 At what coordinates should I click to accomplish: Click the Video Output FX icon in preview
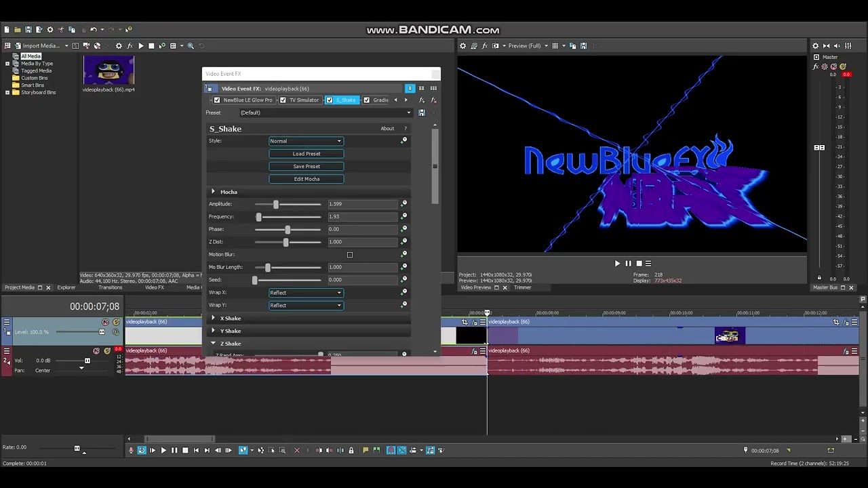(484, 46)
